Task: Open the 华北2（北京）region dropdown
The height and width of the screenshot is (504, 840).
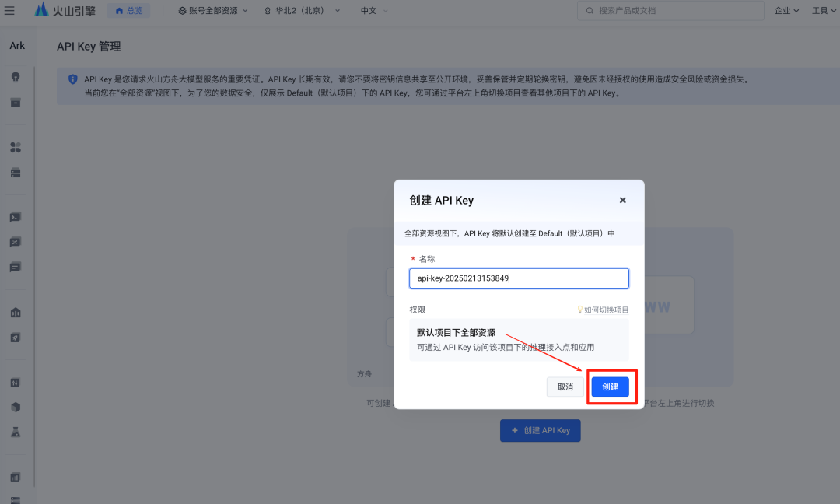Action: pyautogui.click(x=302, y=11)
